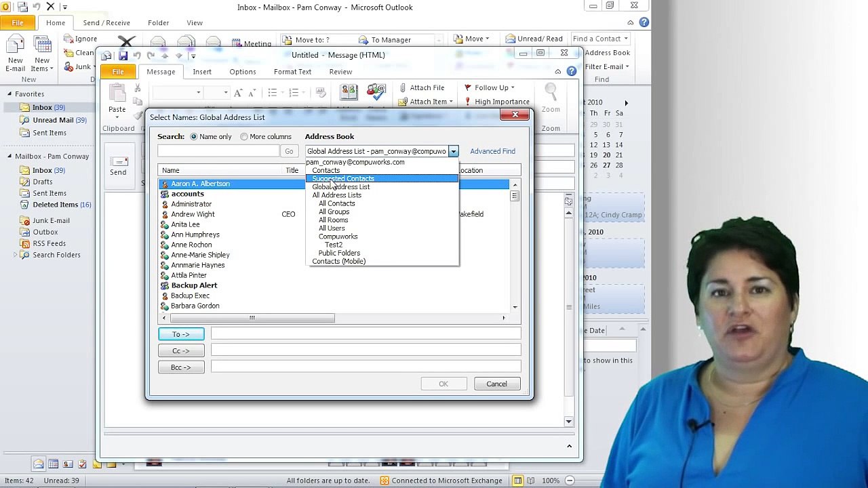The image size is (868, 488).
Task: Open the Junk E-mail folder
Action: click(51, 221)
